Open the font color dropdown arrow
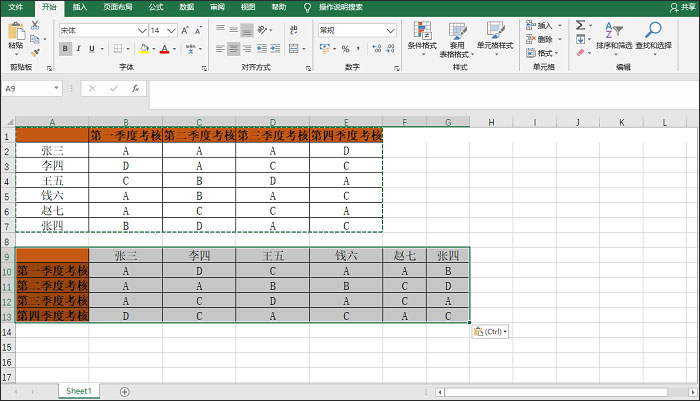The image size is (700, 401). point(175,49)
